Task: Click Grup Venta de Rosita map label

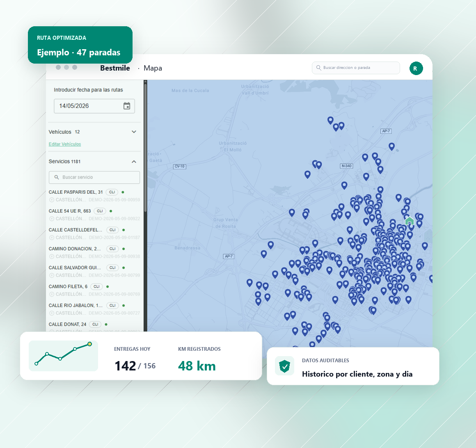Action: [226, 223]
